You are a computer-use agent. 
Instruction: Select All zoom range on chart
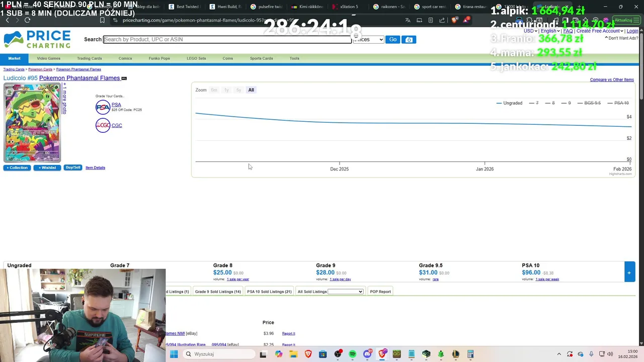[251, 90]
